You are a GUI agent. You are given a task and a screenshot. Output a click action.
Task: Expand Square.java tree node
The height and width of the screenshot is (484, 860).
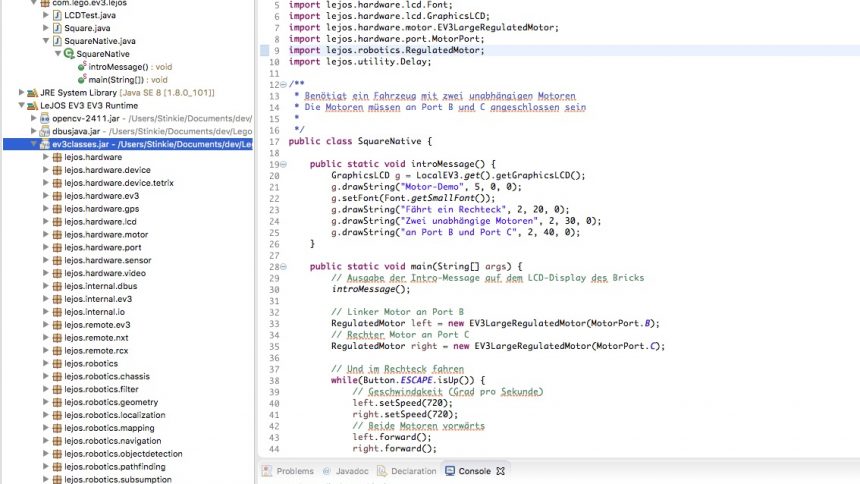click(x=46, y=28)
